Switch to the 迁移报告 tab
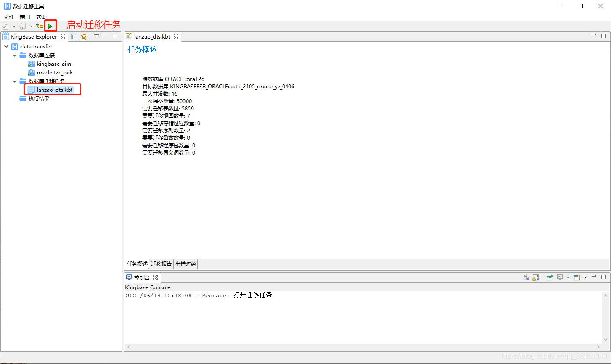 (x=161, y=264)
